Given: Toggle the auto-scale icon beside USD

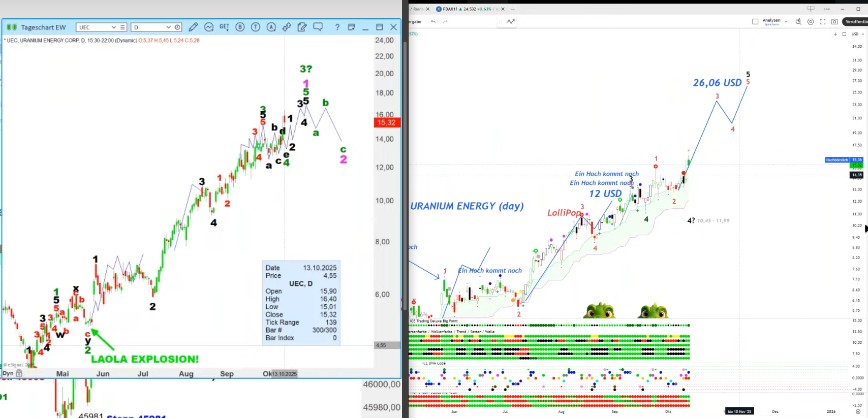Looking at the screenshot, I should tap(844, 34).
